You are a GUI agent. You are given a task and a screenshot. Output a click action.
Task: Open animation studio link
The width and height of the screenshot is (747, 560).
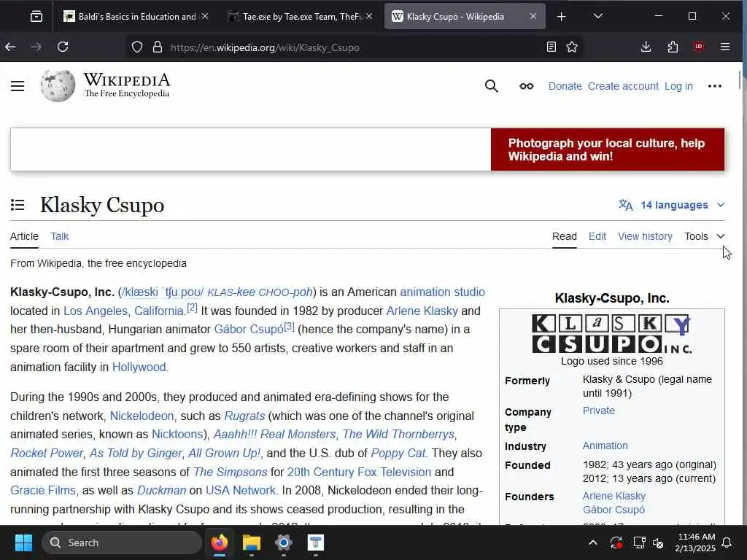[442, 292]
